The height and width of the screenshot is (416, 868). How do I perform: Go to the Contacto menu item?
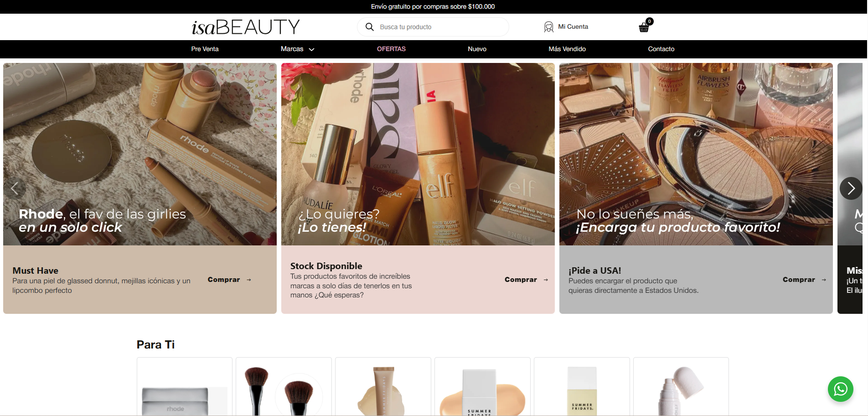pos(661,49)
